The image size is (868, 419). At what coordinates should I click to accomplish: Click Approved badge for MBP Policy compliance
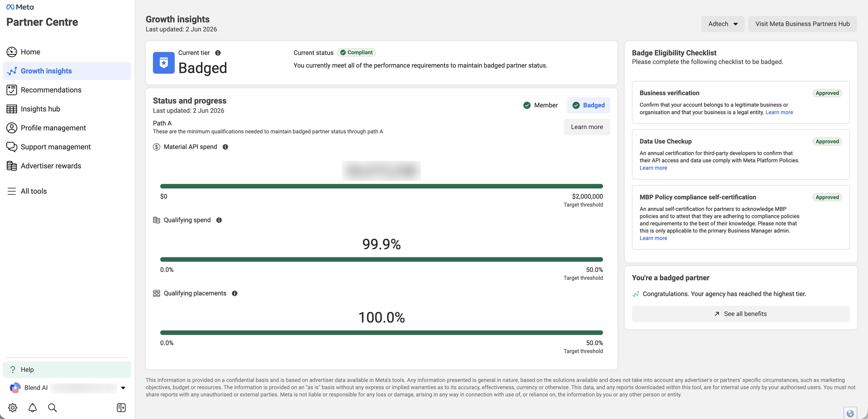(x=827, y=197)
